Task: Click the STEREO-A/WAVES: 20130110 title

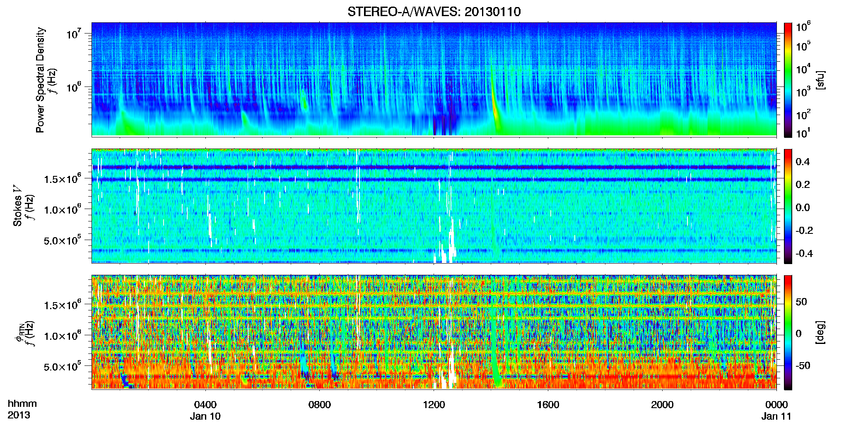Action: point(434,12)
